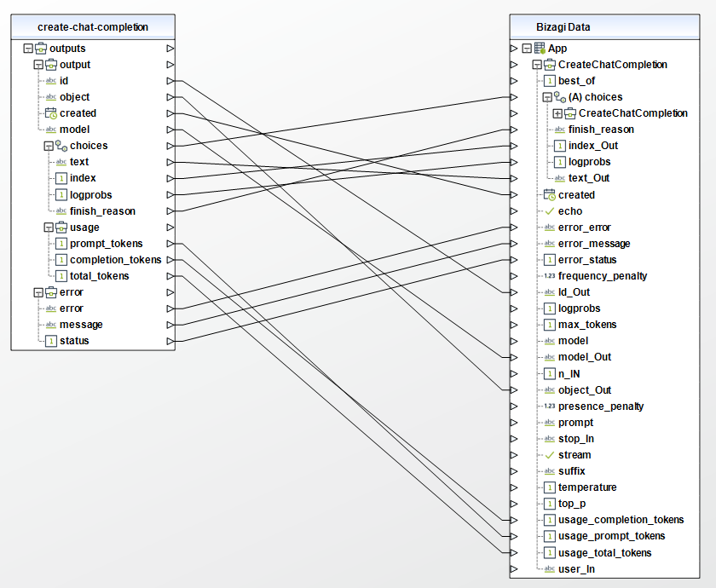Select the usage_prompt_tokens attribute
716x588 pixels.
tap(611, 536)
